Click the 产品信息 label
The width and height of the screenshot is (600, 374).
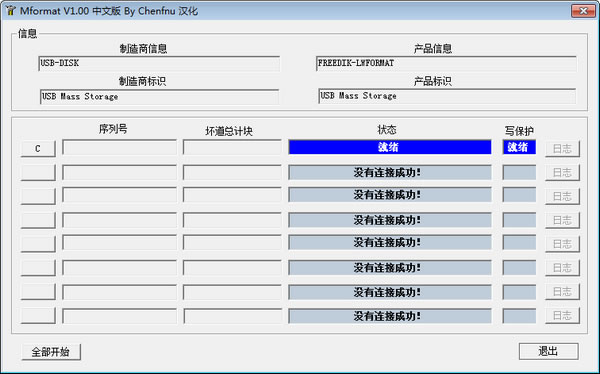pyautogui.click(x=433, y=49)
